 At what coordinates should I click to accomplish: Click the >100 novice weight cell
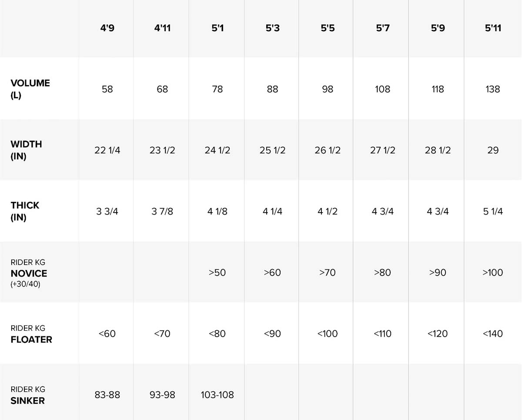pyautogui.click(x=493, y=273)
